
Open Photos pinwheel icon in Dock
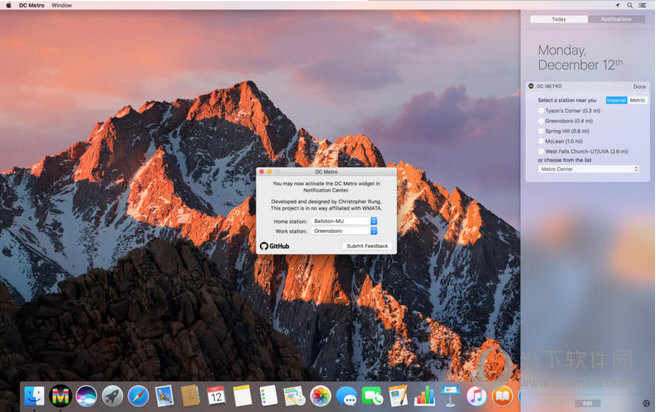point(320,396)
